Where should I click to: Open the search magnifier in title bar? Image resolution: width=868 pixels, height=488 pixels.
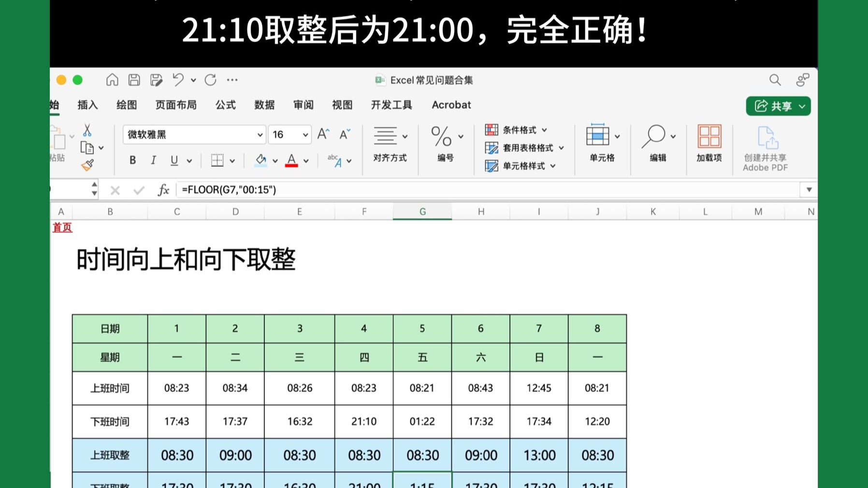[775, 80]
